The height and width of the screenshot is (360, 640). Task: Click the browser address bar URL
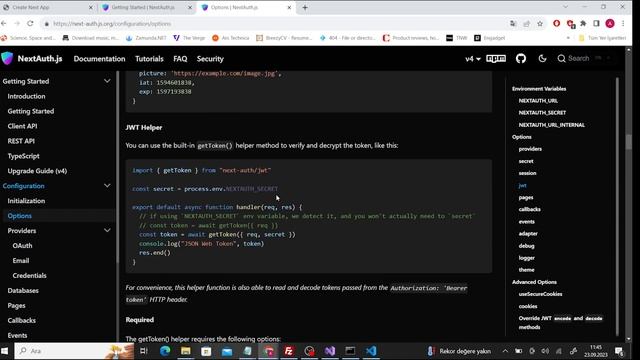pyautogui.click(x=112, y=24)
